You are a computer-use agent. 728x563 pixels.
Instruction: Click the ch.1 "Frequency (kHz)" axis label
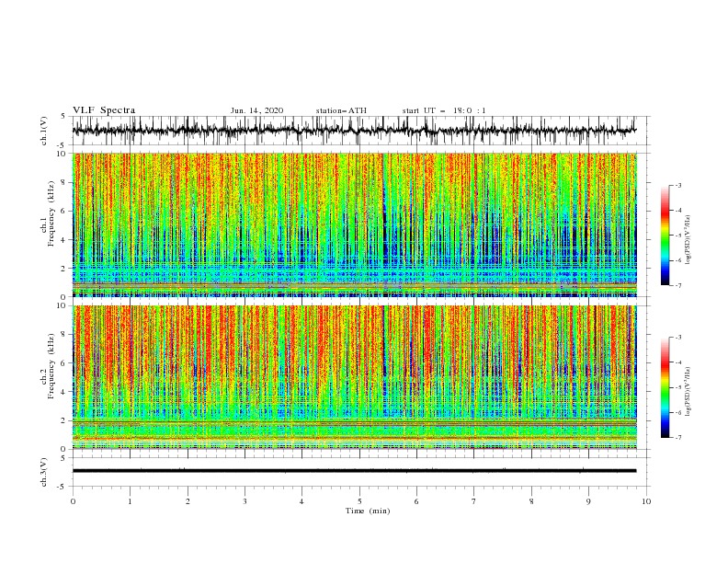[52, 213]
